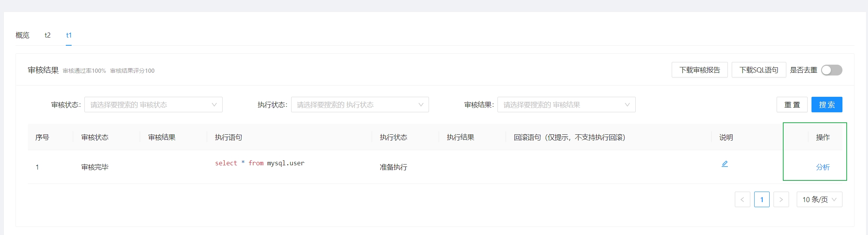
Task: Open the 审核状态 filter dropdown
Action: pyautogui.click(x=153, y=105)
